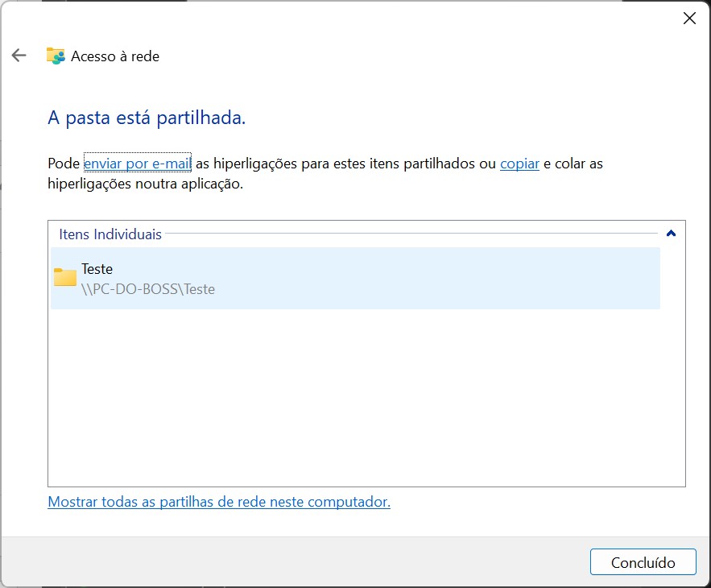The height and width of the screenshot is (588, 711).
Task: Click the Itens Individuais group header label
Action: tap(110, 234)
